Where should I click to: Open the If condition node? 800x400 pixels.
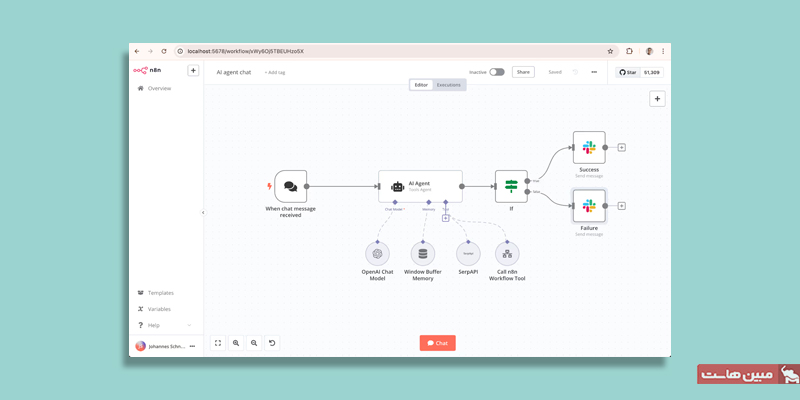(x=511, y=186)
